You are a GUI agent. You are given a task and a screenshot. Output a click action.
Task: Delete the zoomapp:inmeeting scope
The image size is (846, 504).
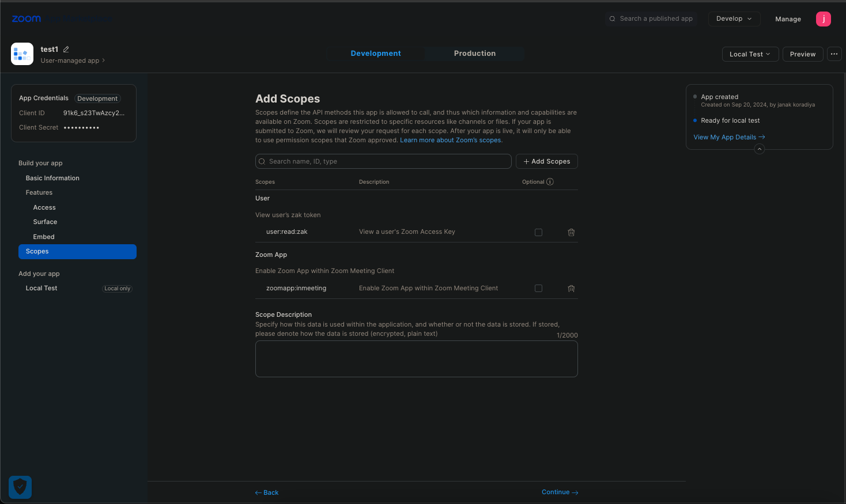click(x=571, y=289)
